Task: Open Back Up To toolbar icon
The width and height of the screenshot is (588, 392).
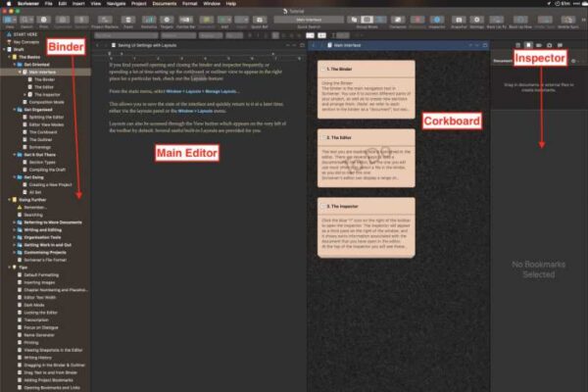Action: click(x=496, y=20)
